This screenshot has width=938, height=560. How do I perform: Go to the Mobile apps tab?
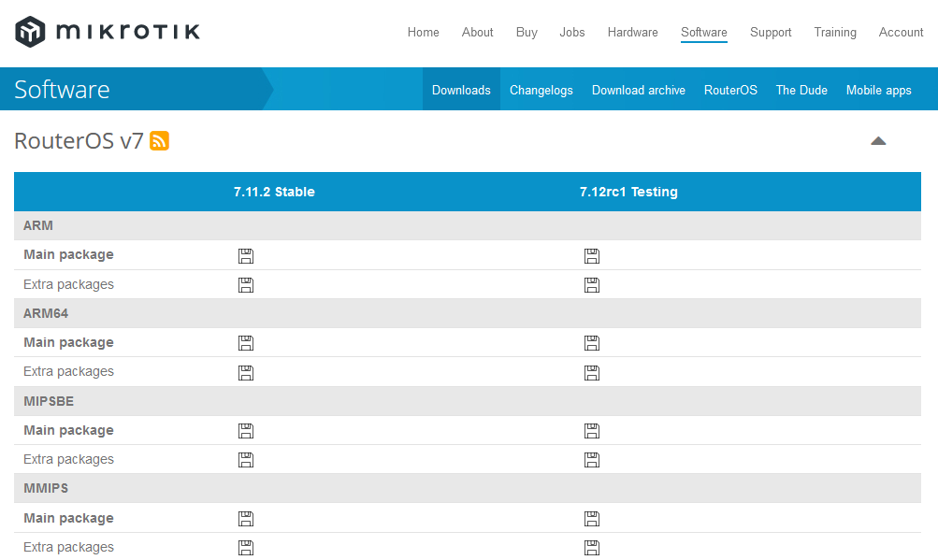(878, 90)
